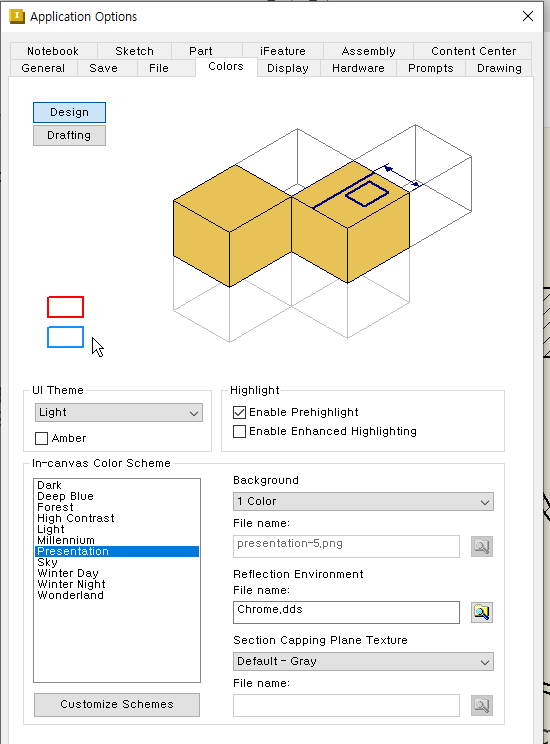Switch to the General tab
This screenshot has height=744, width=550.
coord(43,68)
